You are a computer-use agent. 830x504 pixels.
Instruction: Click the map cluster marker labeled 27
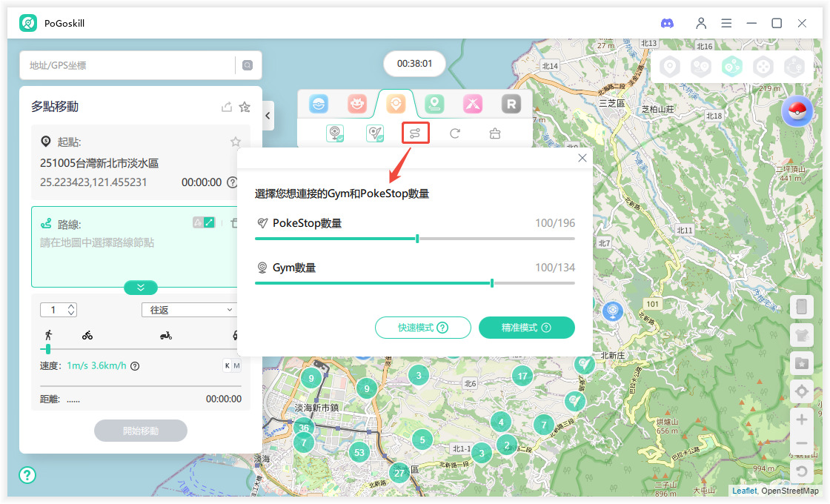[399, 473]
